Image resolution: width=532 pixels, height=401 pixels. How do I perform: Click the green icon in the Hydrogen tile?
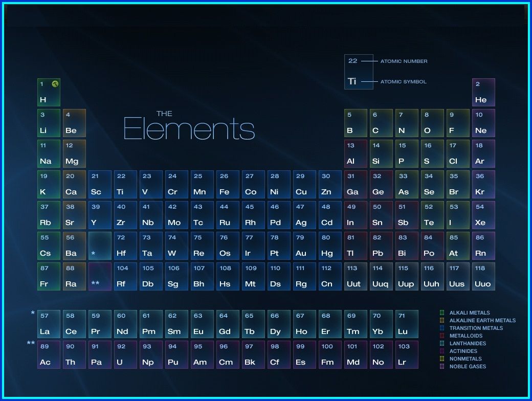(x=55, y=84)
